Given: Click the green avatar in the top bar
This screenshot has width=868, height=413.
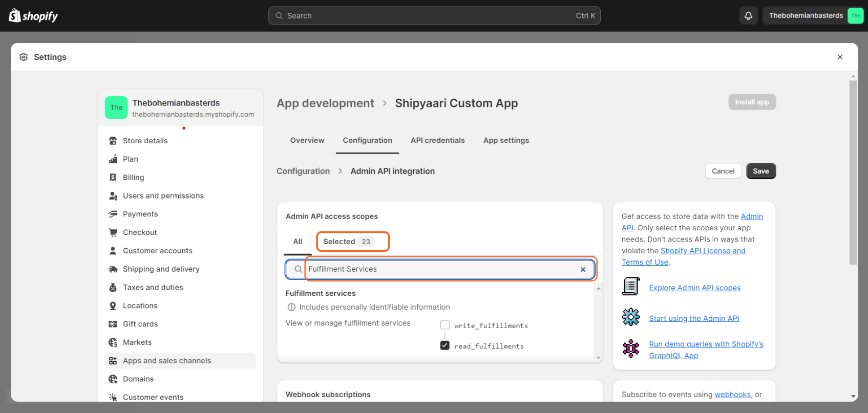Looking at the screenshot, I should click(x=855, y=16).
